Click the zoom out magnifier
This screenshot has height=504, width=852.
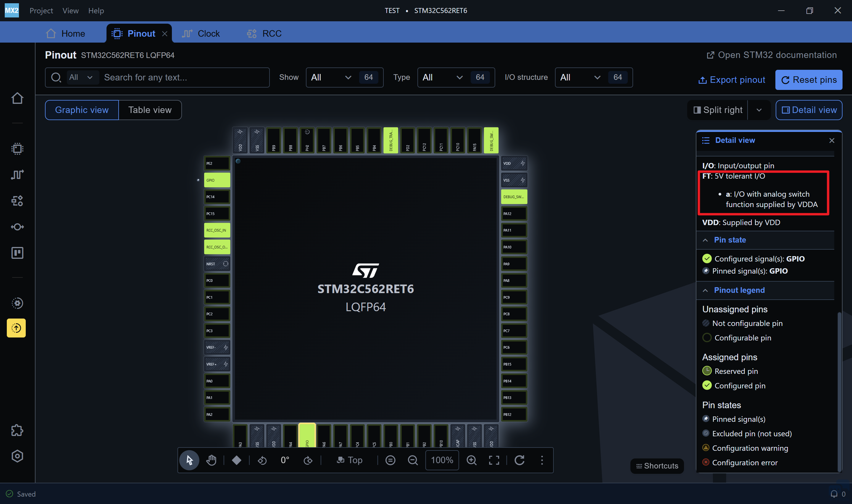[x=413, y=460]
